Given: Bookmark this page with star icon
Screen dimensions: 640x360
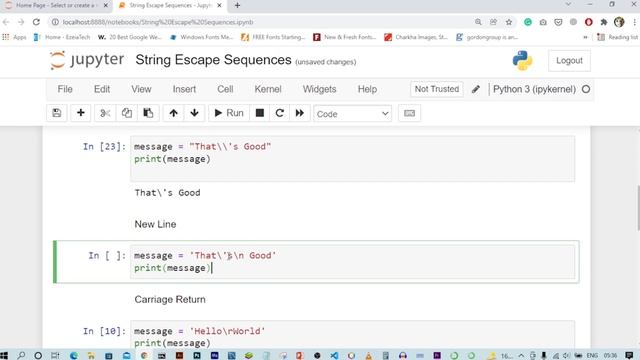Looking at the screenshot, I should (x=509, y=22).
